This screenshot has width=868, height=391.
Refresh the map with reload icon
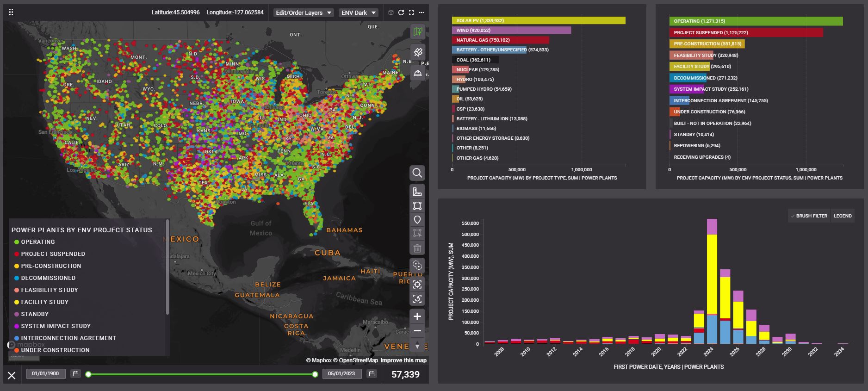[x=401, y=12]
